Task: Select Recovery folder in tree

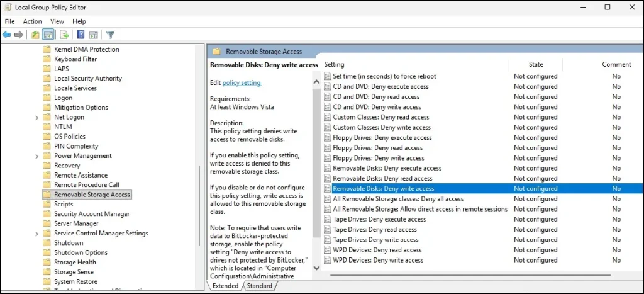Action: (67, 166)
